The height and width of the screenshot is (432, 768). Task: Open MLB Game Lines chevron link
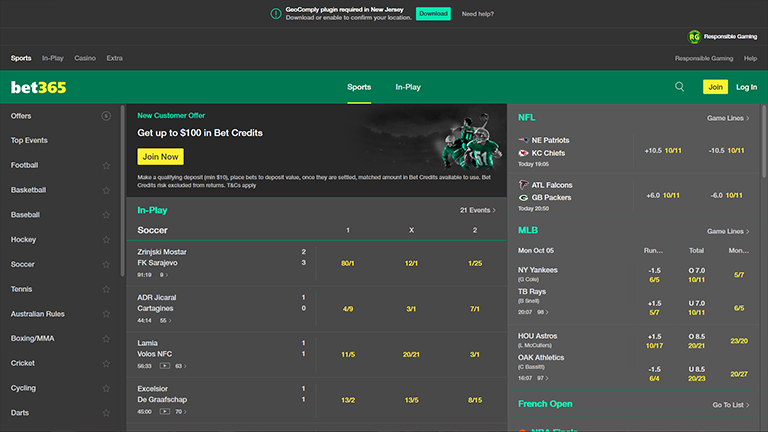tap(728, 231)
